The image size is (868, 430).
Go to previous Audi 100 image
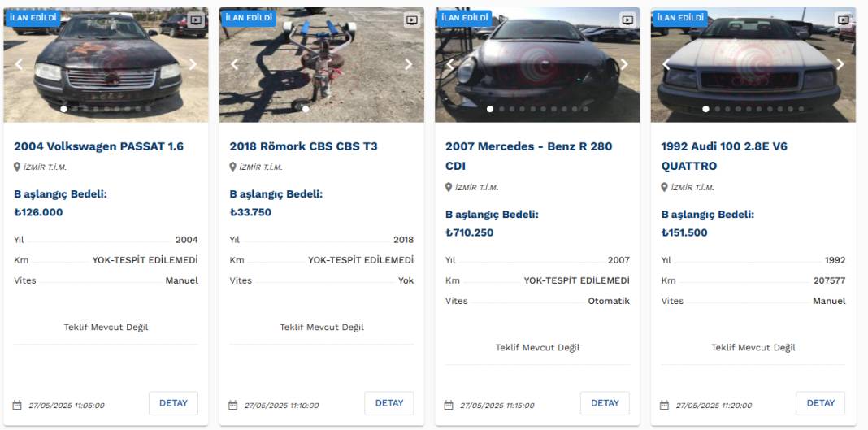[x=666, y=65]
